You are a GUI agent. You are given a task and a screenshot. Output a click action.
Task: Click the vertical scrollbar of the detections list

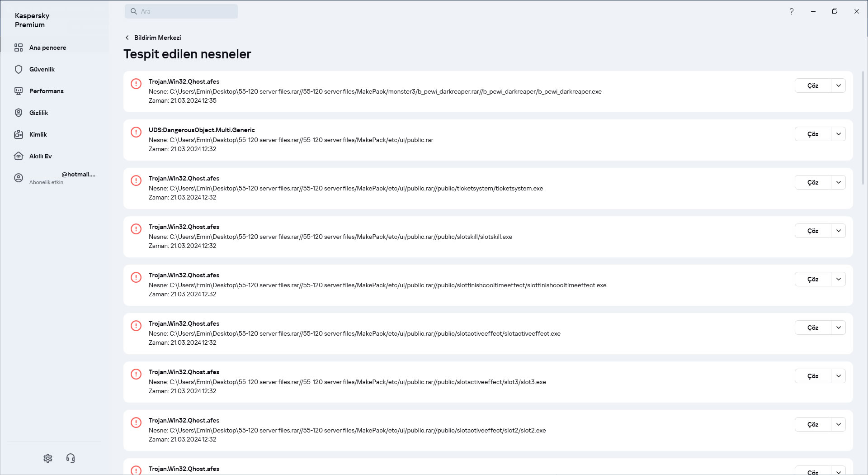[x=863, y=128]
